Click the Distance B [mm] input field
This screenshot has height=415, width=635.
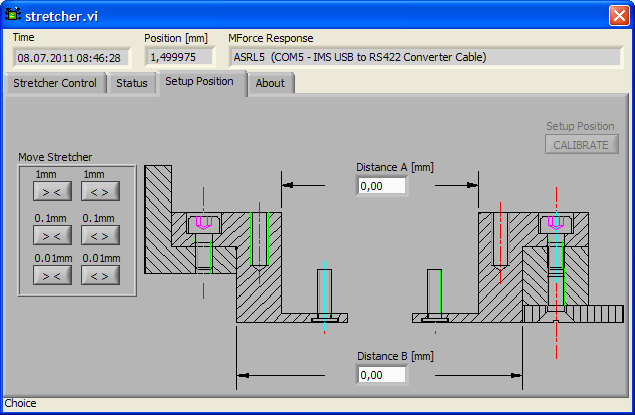coord(381,375)
